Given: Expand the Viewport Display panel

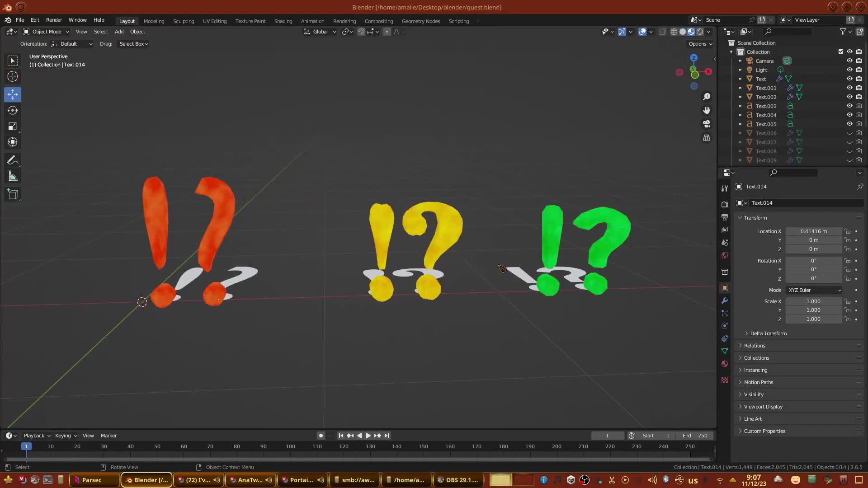Looking at the screenshot, I should pyautogui.click(x=763, y=407).
